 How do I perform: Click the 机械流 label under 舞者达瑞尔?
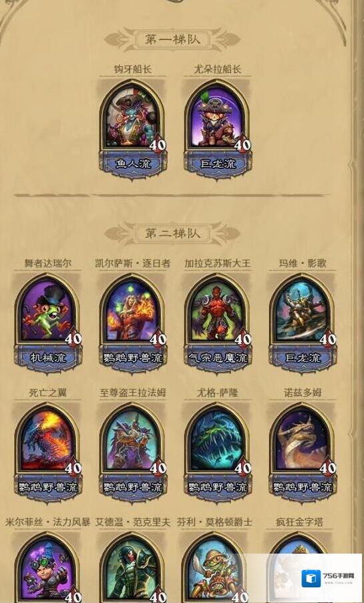pos(47,359)
